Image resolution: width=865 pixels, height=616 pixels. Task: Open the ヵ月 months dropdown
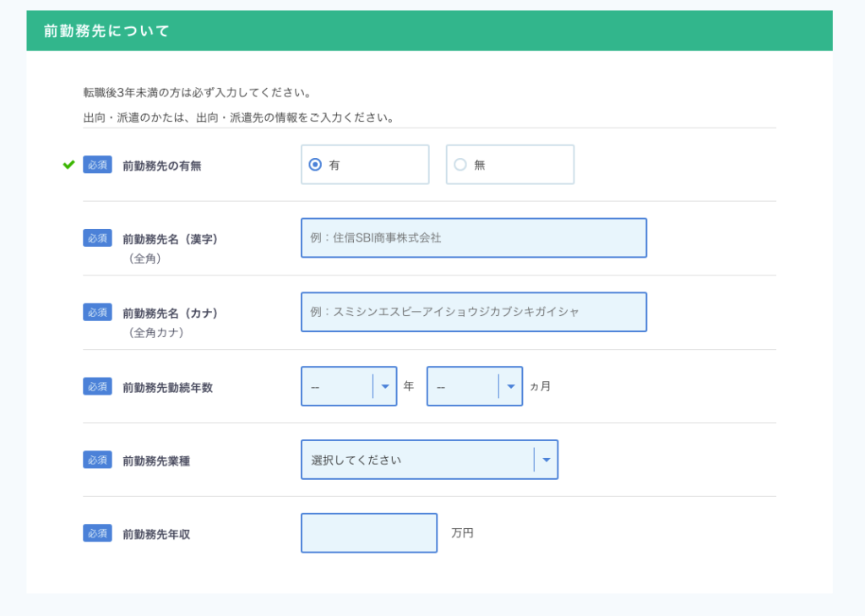(x=475, y=386)
